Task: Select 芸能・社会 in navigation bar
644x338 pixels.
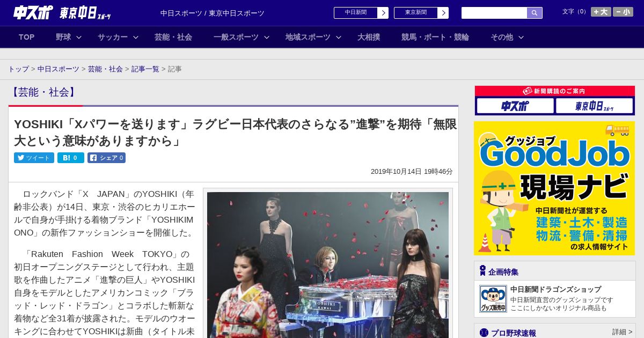Action: pyautogui.click(x=173, y=37)
